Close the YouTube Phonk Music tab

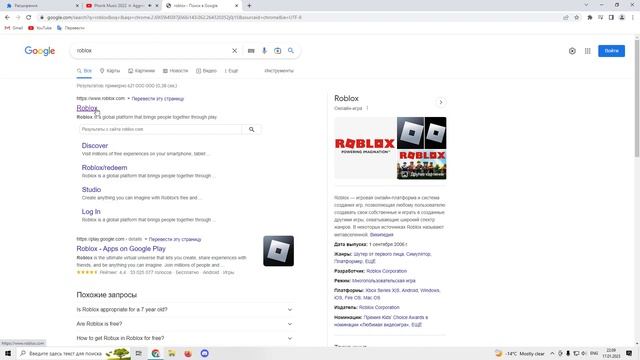157,6
